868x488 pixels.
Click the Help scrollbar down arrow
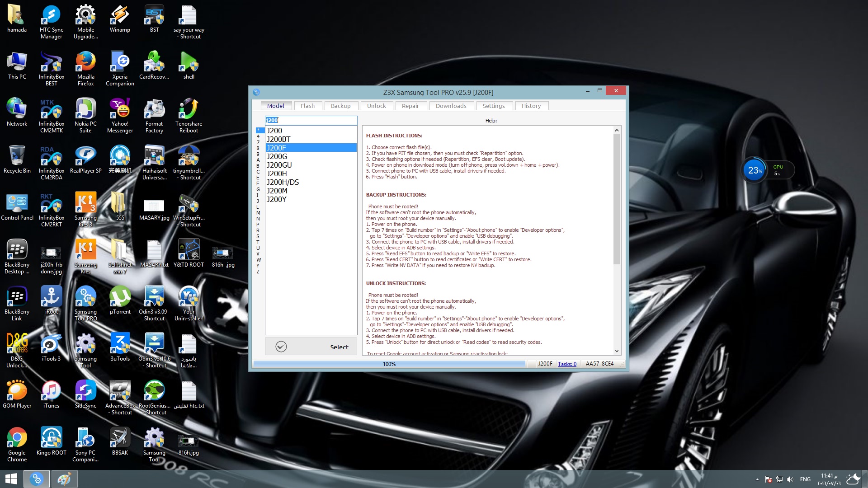[617, 351]
